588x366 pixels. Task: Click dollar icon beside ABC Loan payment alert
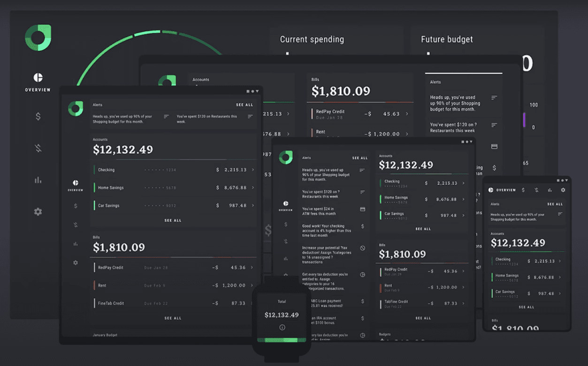coord(362,301)
